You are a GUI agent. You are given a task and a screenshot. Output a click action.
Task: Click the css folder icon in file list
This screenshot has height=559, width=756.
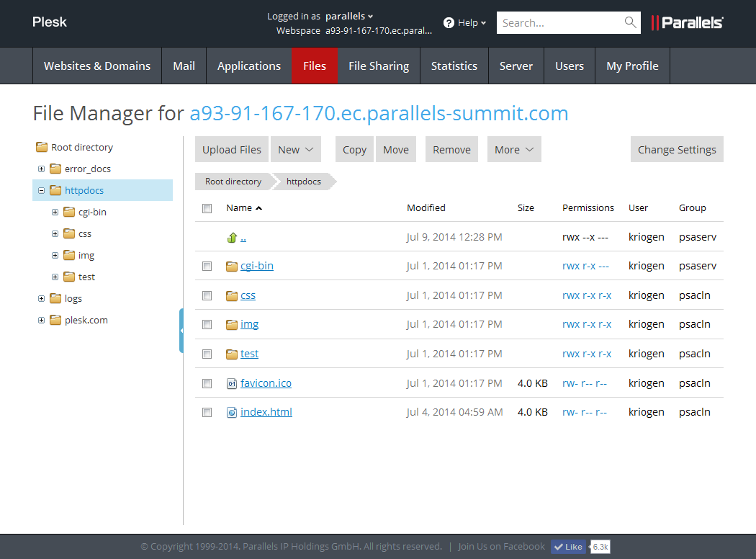(232, 295)
